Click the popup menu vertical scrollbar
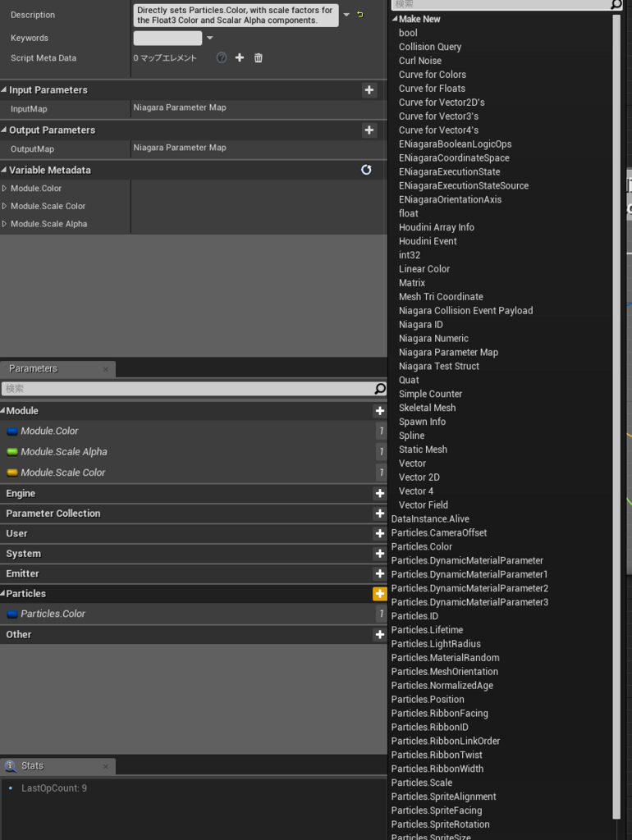 616,417
